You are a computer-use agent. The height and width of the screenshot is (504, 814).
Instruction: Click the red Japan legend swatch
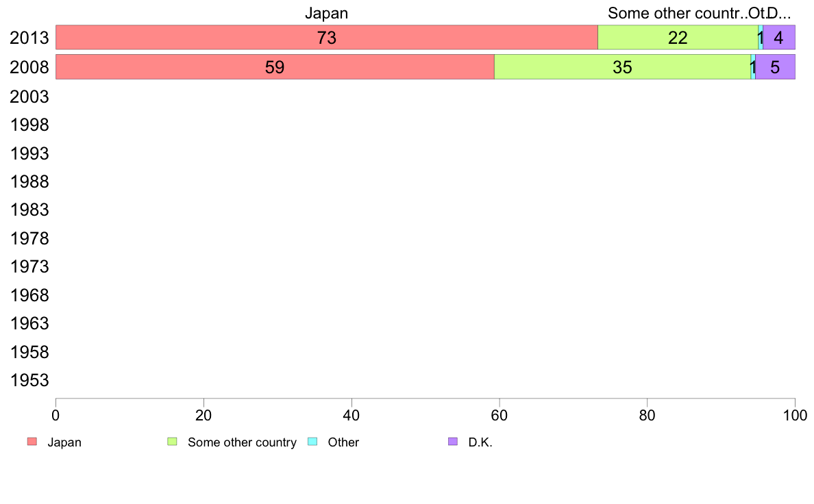point(32,442)
